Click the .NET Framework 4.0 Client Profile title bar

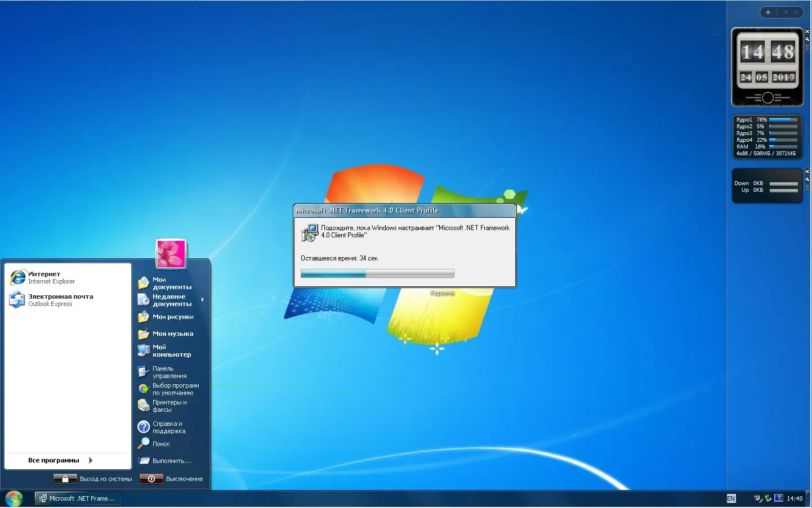pos(405,210)
